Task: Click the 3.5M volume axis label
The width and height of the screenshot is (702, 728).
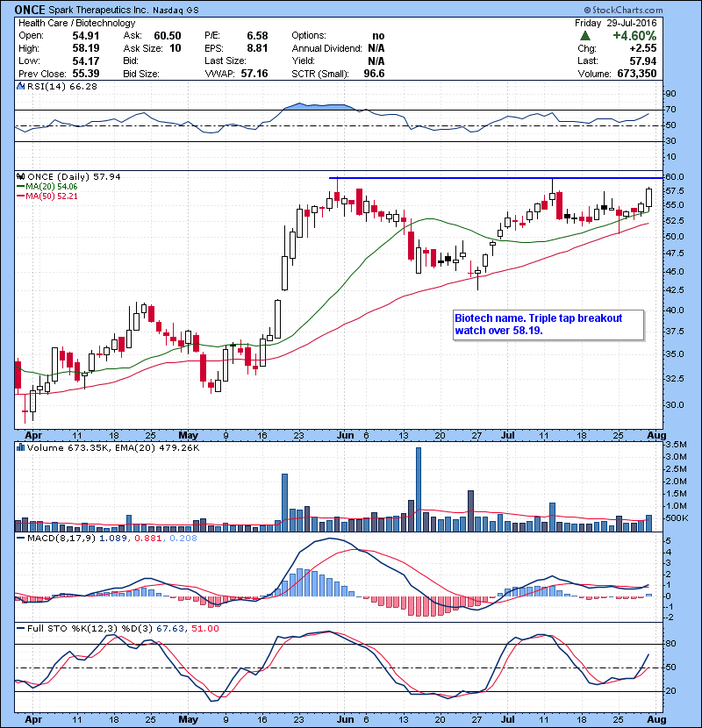Action: tap(677, 445)
